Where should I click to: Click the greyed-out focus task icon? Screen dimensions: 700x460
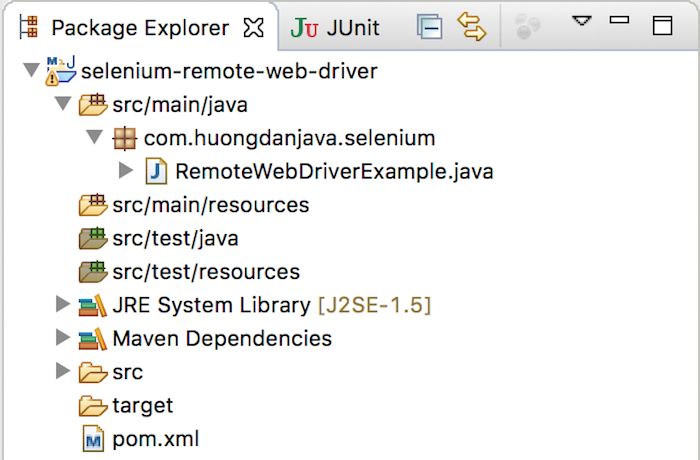pyautogui.click(x=528, y=27)
